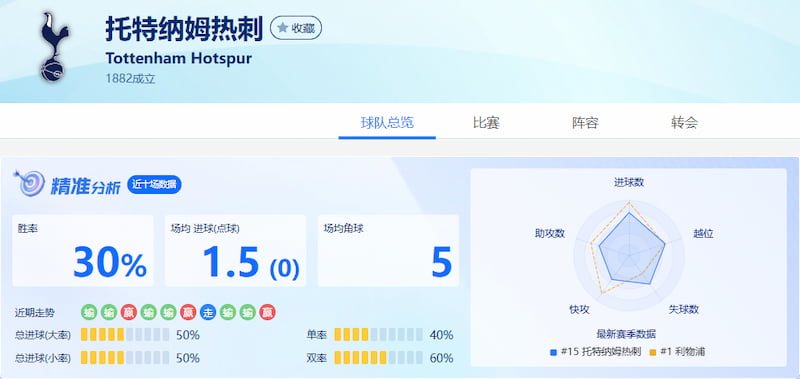Switch to the 阵容 tab
Screen dimensions: 800x379
[x=585, y=123]
